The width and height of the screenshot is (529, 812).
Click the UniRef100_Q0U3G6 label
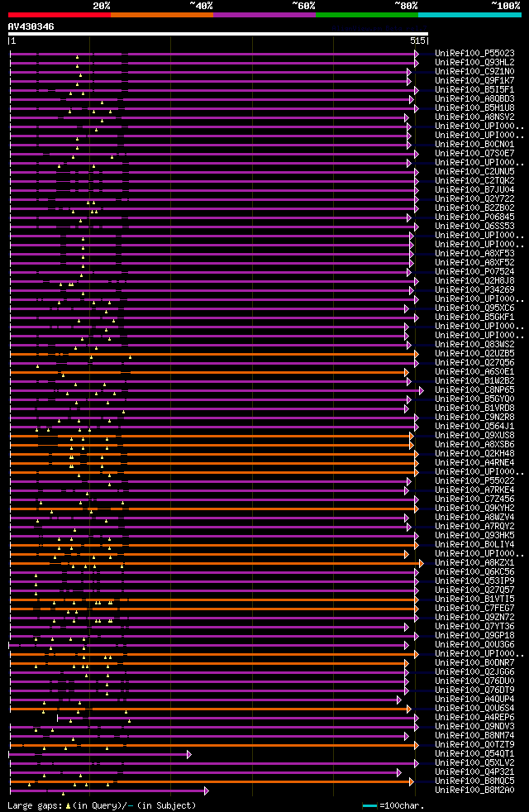click(474, 645)
